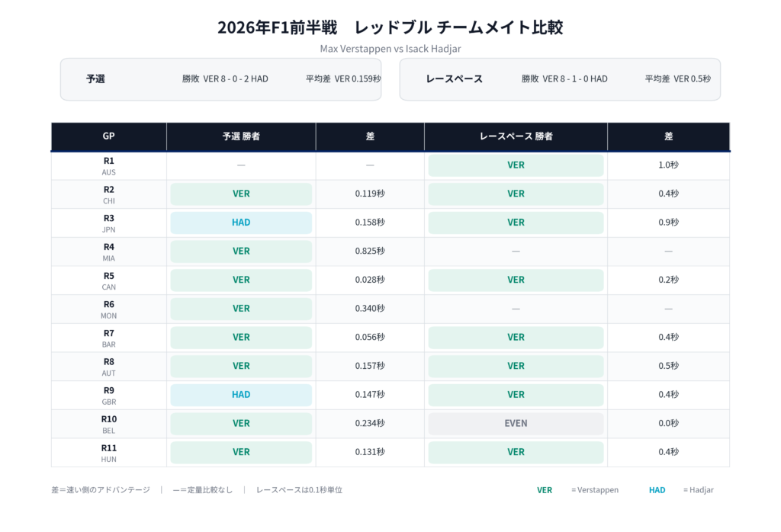Click the HAD legend label in footer
The width and height of the screenshot is (781, 532).
click(x=657, y=490)
